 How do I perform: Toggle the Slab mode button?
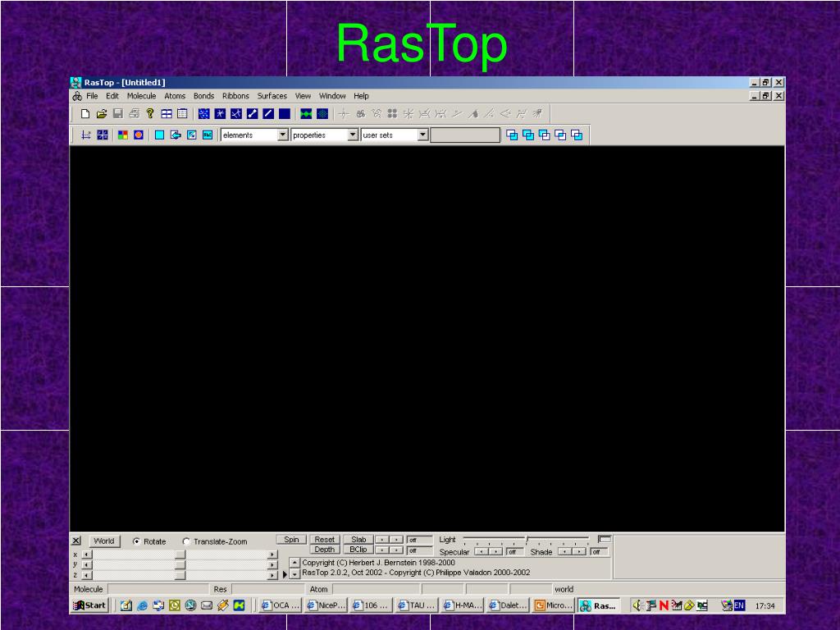coord(358,540)
